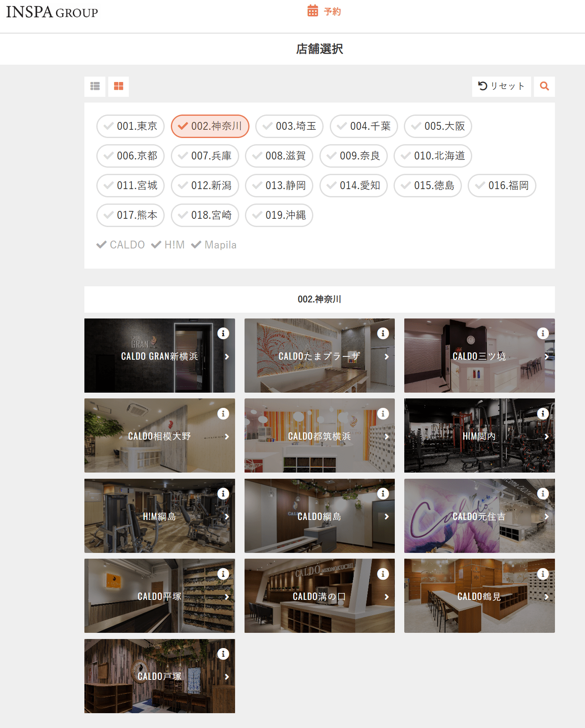Show info for CALDO三ツ境
Viewport: 585px width, 728px height.
pos(543,333)
